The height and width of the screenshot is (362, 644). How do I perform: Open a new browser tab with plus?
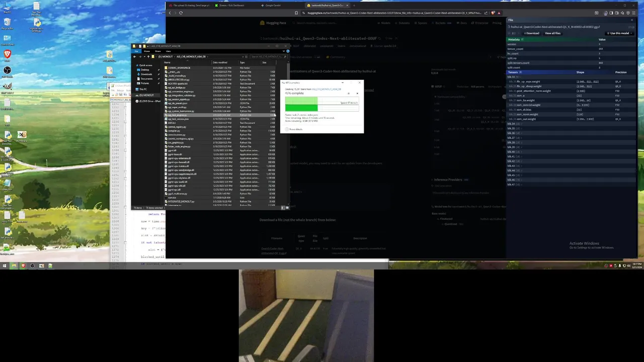click(x=354, y=5)
